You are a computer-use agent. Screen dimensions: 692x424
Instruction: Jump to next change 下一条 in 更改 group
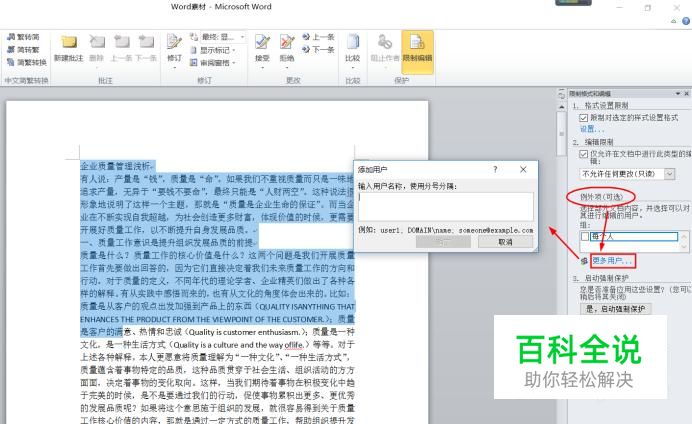pyautogui.click(x=318, y=49)
